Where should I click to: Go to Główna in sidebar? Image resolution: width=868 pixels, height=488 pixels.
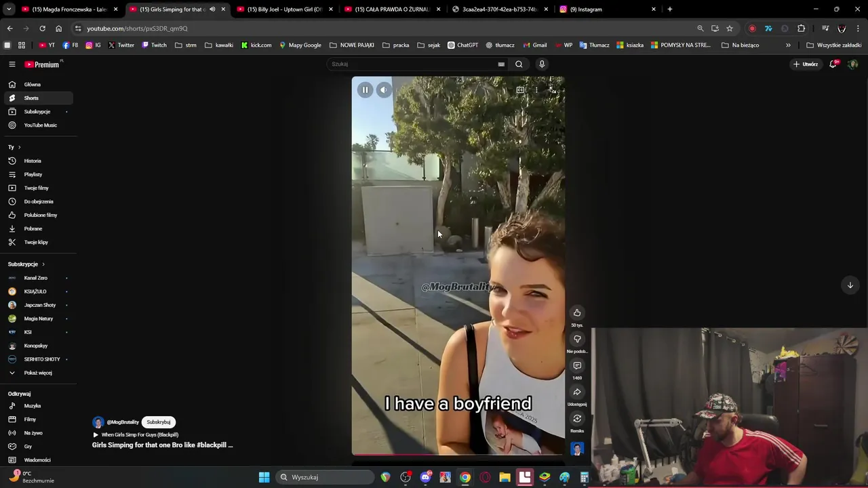38,85
